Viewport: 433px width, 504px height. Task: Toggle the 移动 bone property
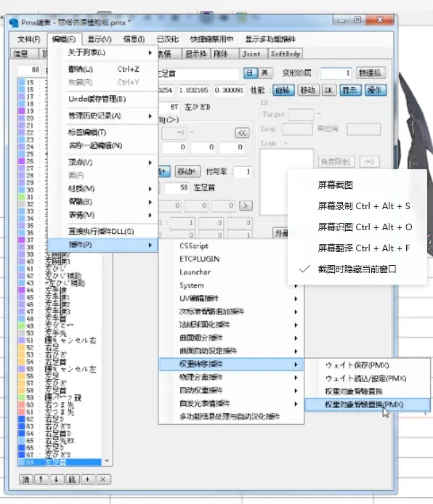point(308,90)
